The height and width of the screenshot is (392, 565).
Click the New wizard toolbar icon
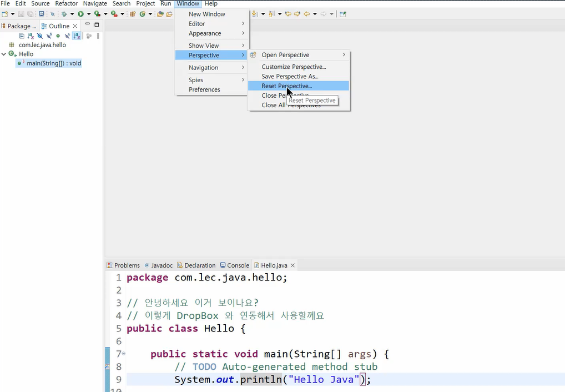(4, 14)
